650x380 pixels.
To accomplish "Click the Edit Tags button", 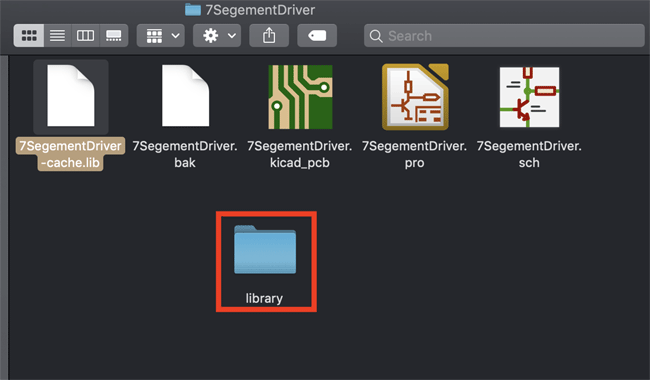I will (x=317, y=36).
